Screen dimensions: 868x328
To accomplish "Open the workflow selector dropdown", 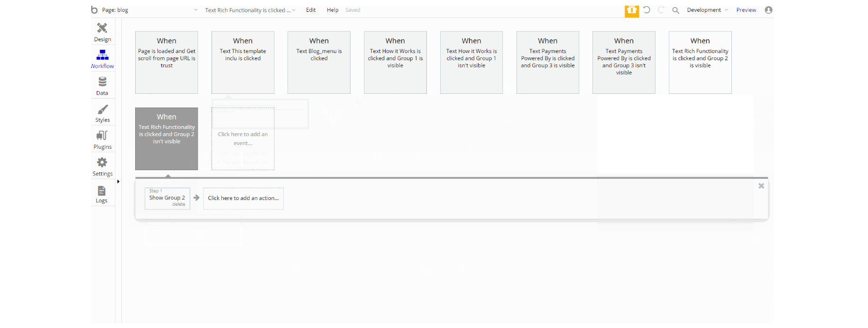I will (x=250, y=10).
